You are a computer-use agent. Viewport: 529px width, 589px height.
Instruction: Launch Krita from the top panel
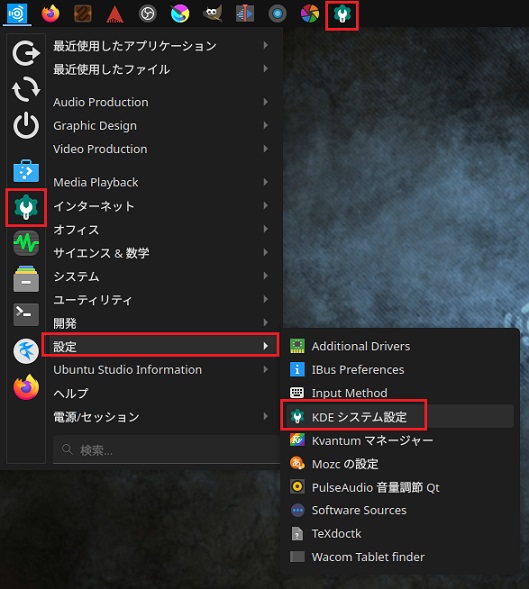click(180, 14)
